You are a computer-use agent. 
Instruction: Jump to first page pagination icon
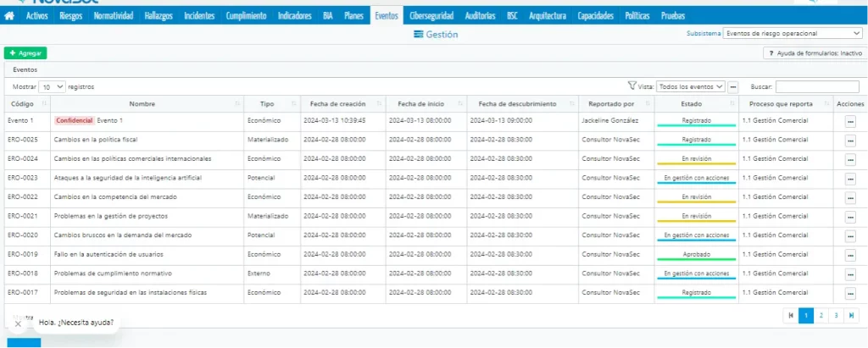pyautogui.click(x=791, y=316)
